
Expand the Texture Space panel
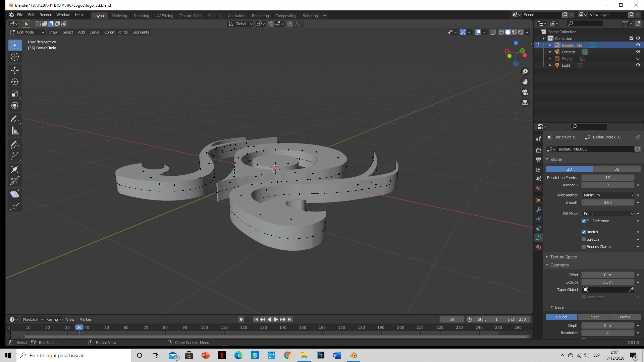(563, 257)
